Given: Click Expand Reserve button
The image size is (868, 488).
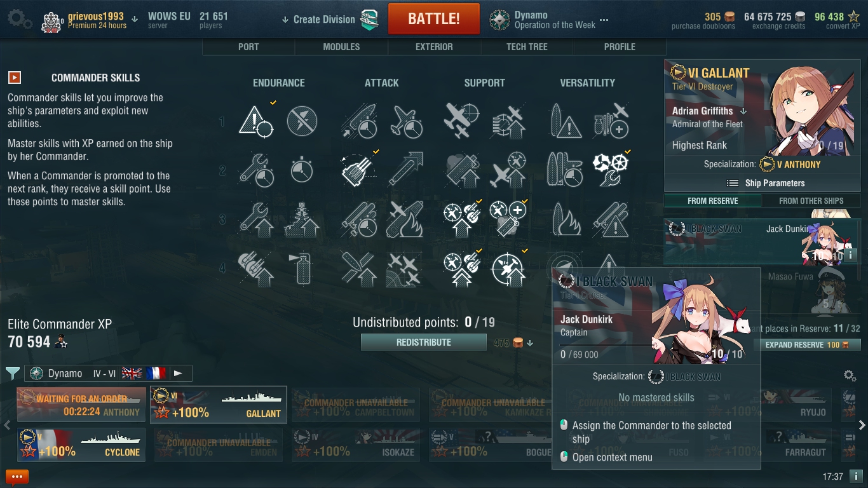Looking at the screenshot, I should (x=806, y=345).
